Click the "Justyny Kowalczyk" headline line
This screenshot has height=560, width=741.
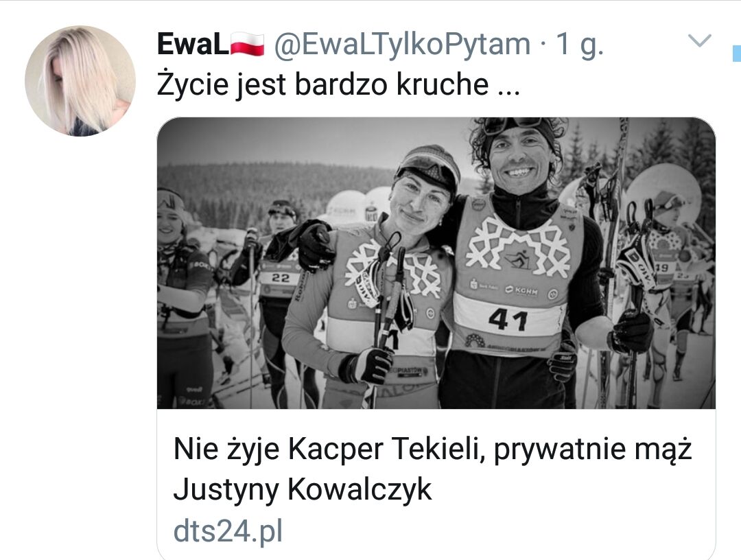point(303,489)
